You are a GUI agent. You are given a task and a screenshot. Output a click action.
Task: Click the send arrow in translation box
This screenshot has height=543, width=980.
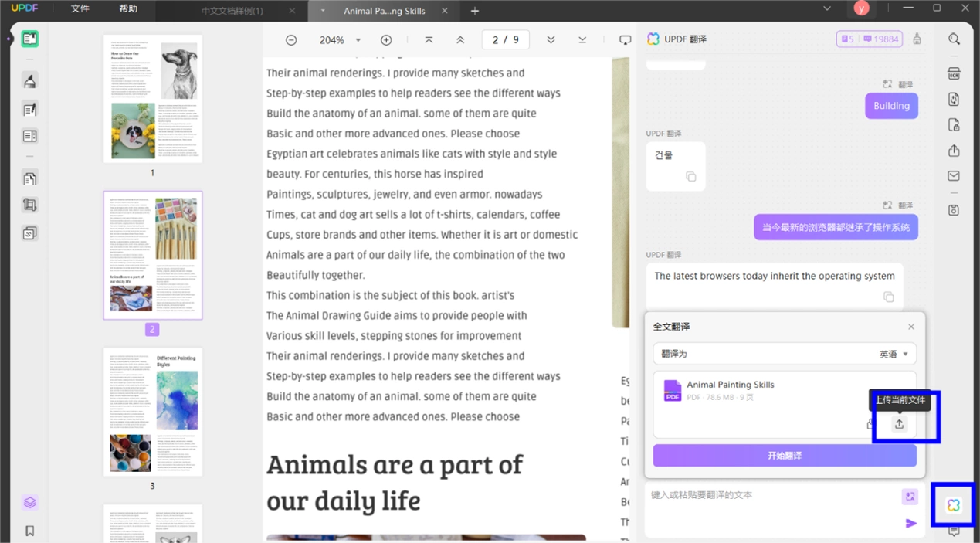click(911, 523)
